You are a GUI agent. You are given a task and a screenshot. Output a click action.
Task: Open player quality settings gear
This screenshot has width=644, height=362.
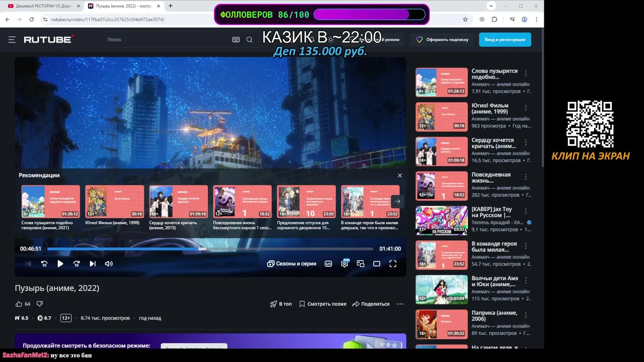pos(345,263)
